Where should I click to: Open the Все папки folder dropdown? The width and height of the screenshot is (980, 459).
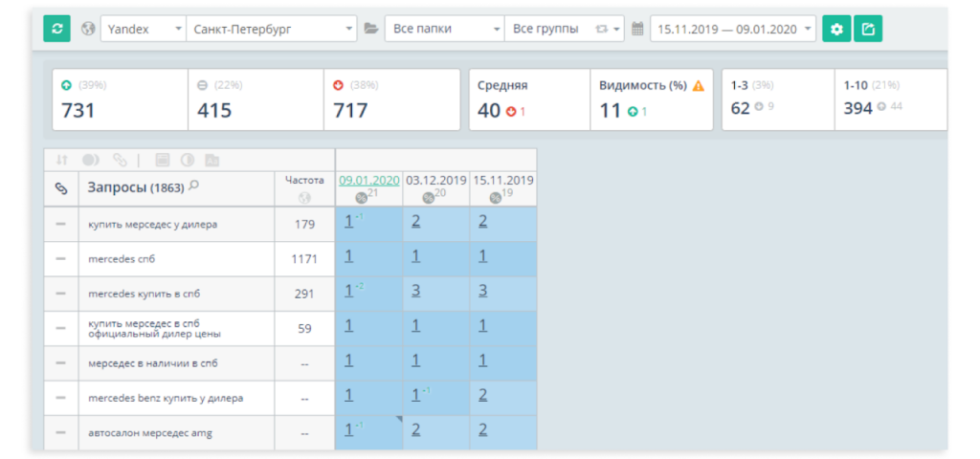pos(444,29)
